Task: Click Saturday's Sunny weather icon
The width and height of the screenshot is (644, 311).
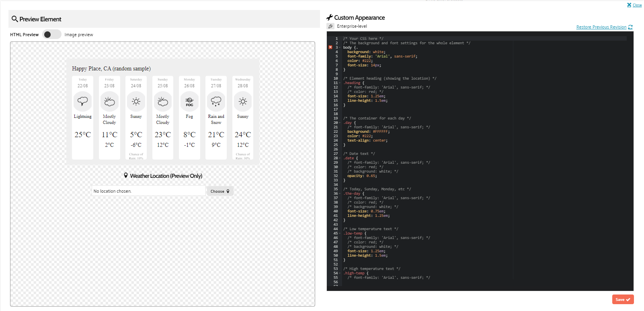Action: point(136,101)
